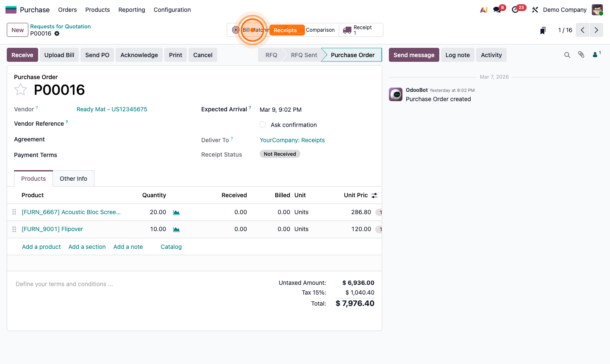610x364 pixels.
Task: Search messages via magnifier in the chatter
Action: (x=567, y=55)
